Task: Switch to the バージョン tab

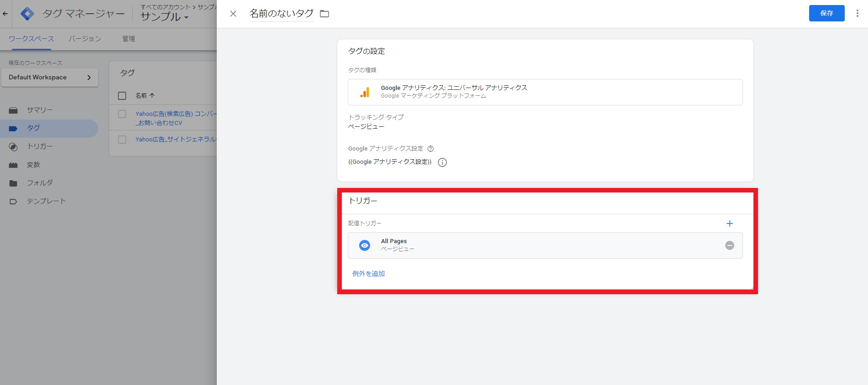Action: (x=85, y=39)
